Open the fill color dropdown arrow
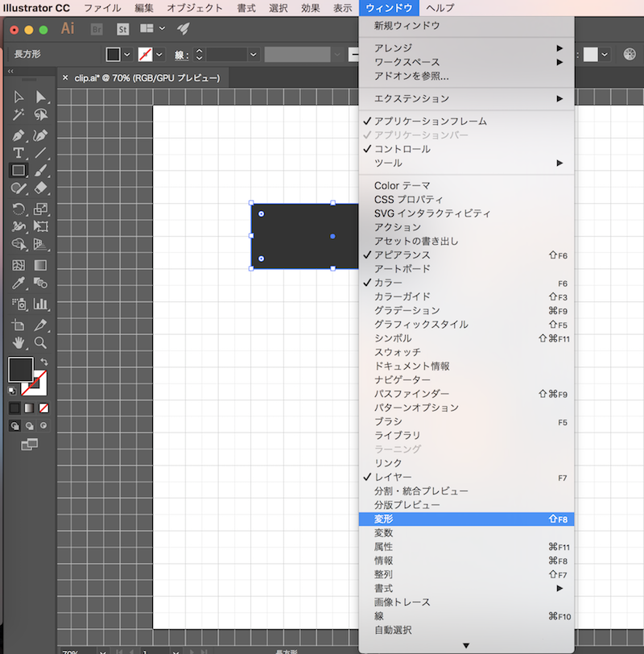The image size is (644, 654). (127, 54)
